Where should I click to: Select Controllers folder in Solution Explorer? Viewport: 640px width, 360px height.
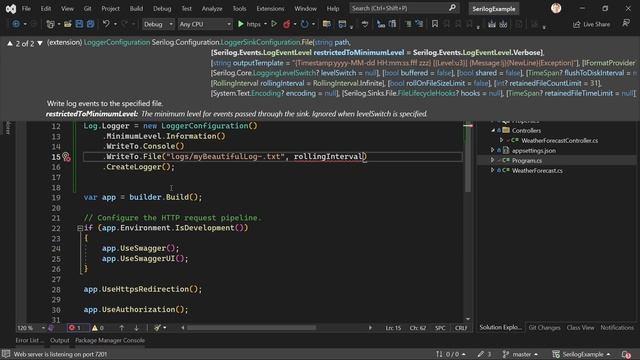click(x=526, y=131)
